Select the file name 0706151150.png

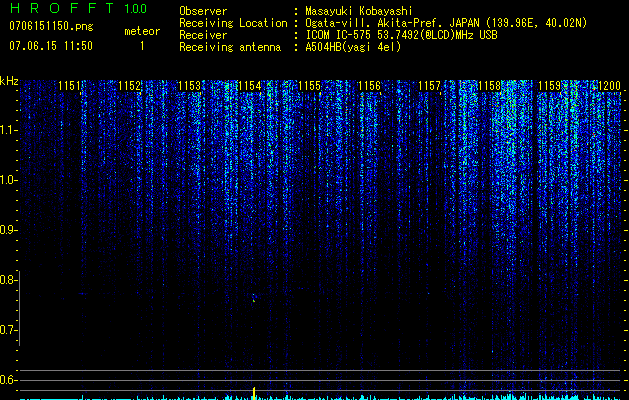click(51, 26)
